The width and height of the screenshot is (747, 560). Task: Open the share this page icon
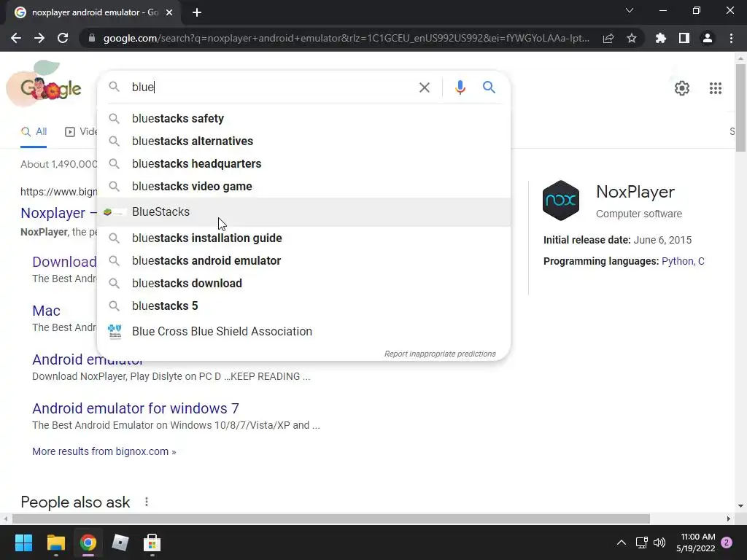point(608,38)
